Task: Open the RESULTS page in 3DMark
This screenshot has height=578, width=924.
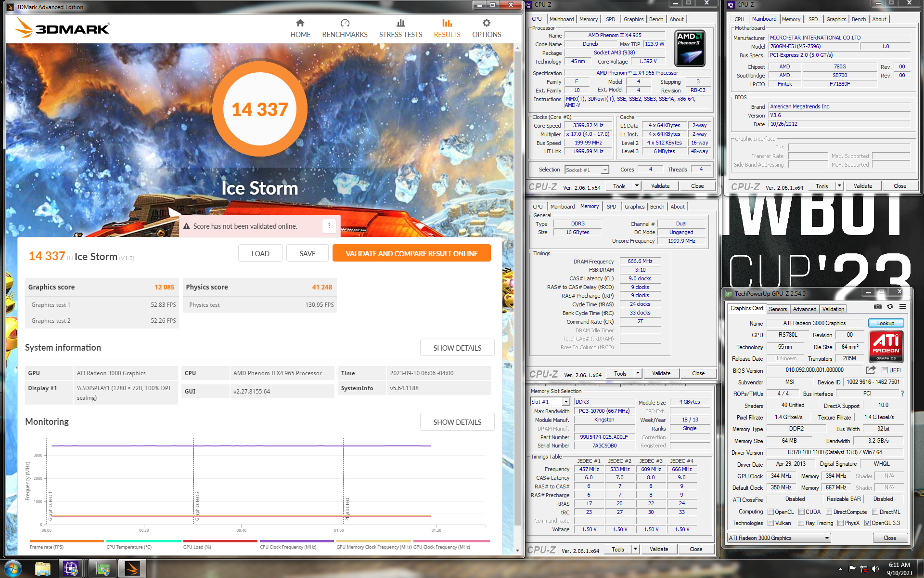Action: click(447, 28)
